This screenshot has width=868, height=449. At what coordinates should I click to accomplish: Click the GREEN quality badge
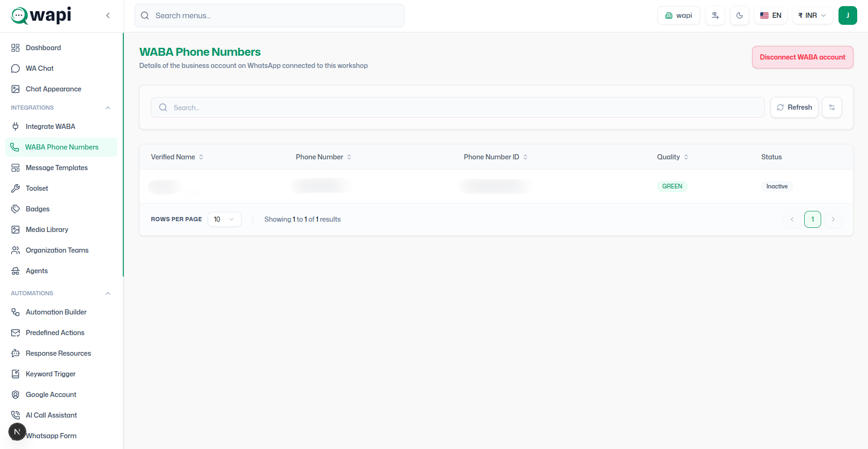click(x=672, y=187)
